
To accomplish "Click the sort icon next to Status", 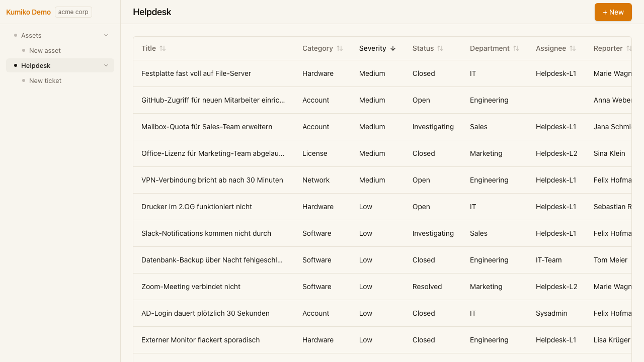I will point(440,48).
